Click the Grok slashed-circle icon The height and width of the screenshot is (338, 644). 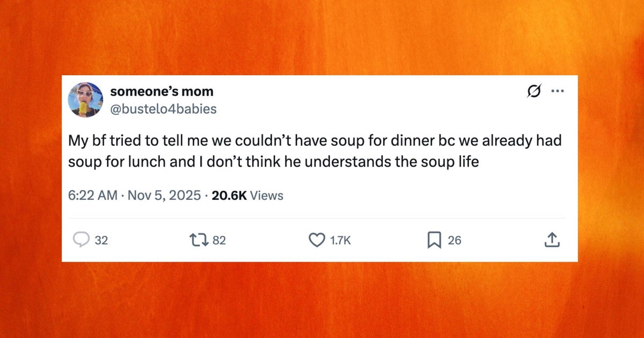[x=533, y=92]
